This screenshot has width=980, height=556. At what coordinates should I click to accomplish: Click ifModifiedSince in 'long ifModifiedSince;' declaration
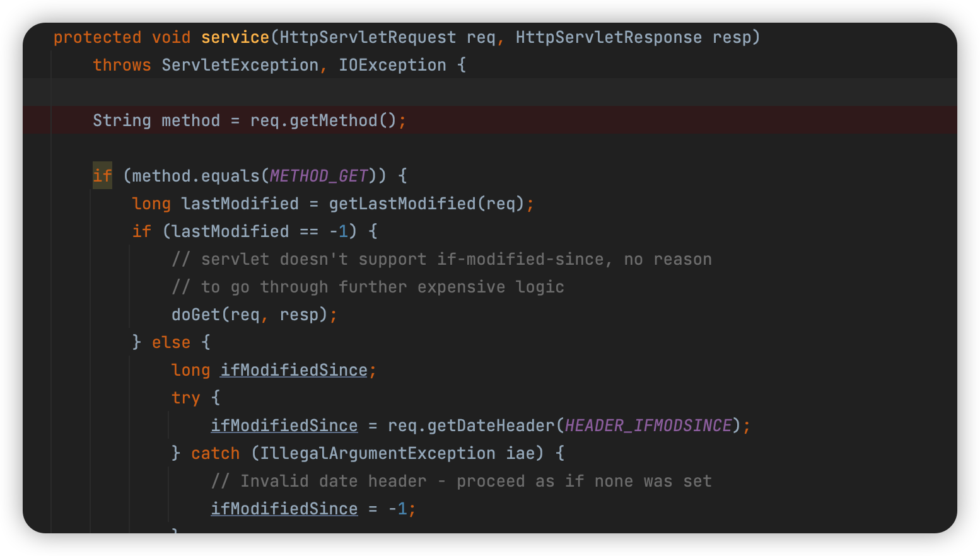294,370
